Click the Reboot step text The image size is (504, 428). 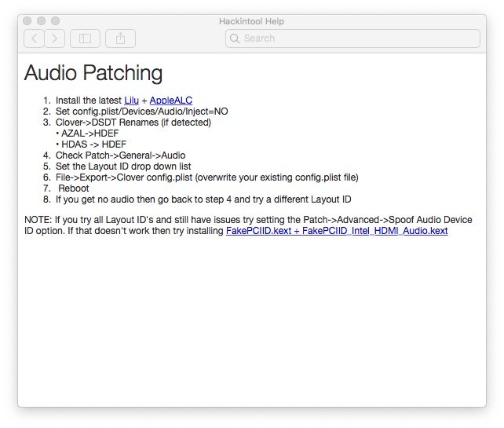pos(73,188)
